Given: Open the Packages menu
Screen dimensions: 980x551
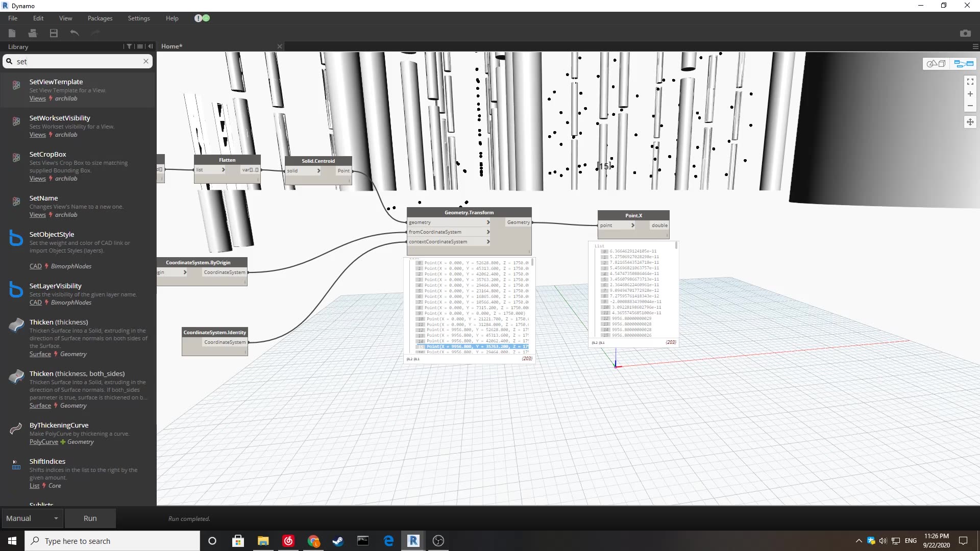Looking at the screenshot, I should click(100, 18).
